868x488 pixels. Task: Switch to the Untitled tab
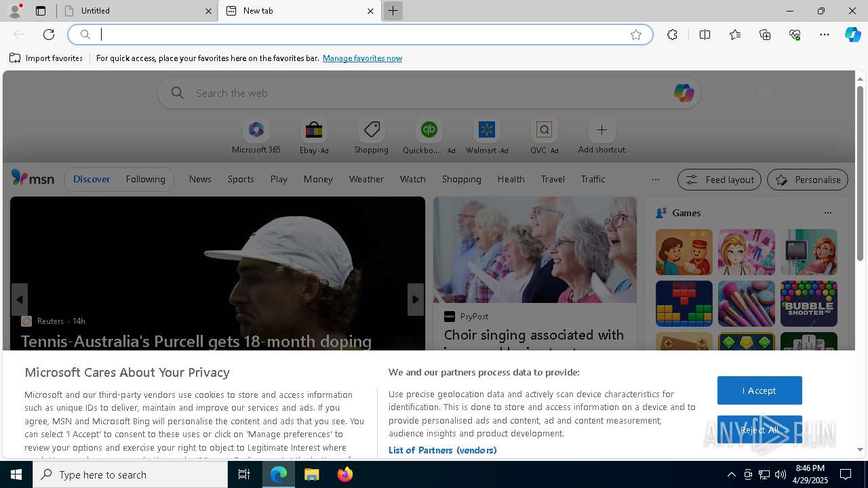[138, 11]
